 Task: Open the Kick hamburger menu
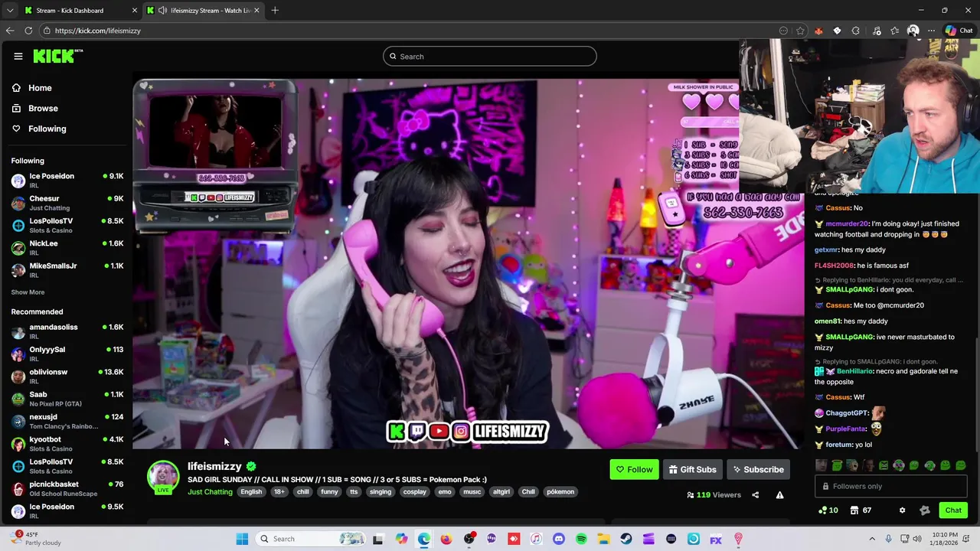pos(18,56)
